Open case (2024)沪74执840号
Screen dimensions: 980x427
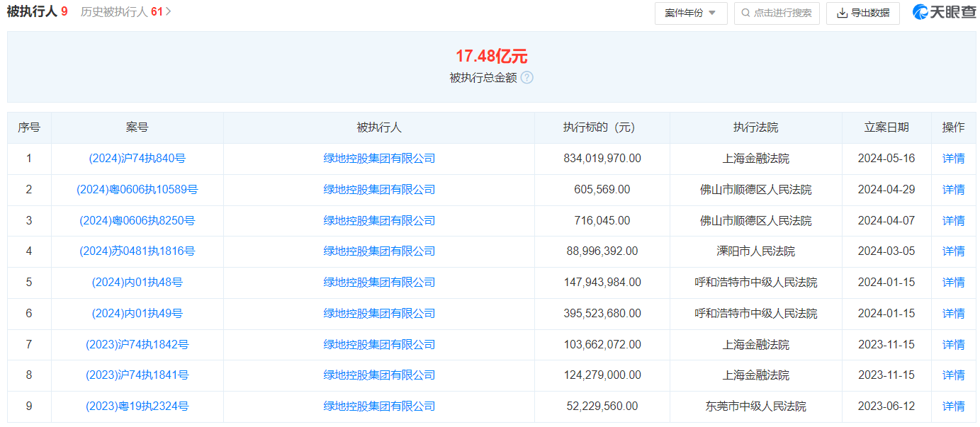coord(137,159)
